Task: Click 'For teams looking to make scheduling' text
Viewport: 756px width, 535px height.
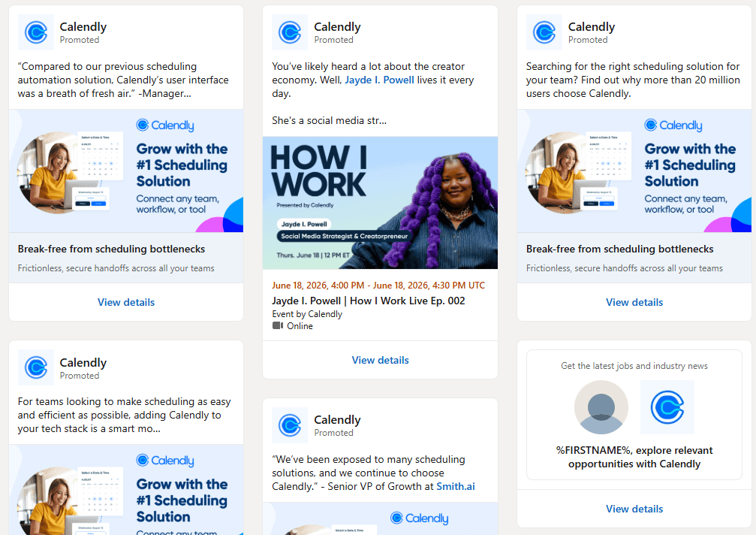Action: [x=125, y=416]
